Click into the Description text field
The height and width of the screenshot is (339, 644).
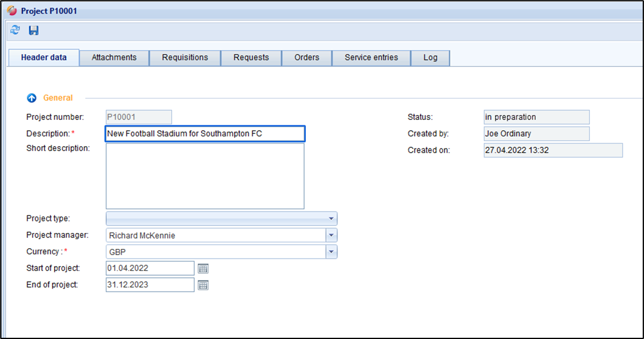[204, 133]
